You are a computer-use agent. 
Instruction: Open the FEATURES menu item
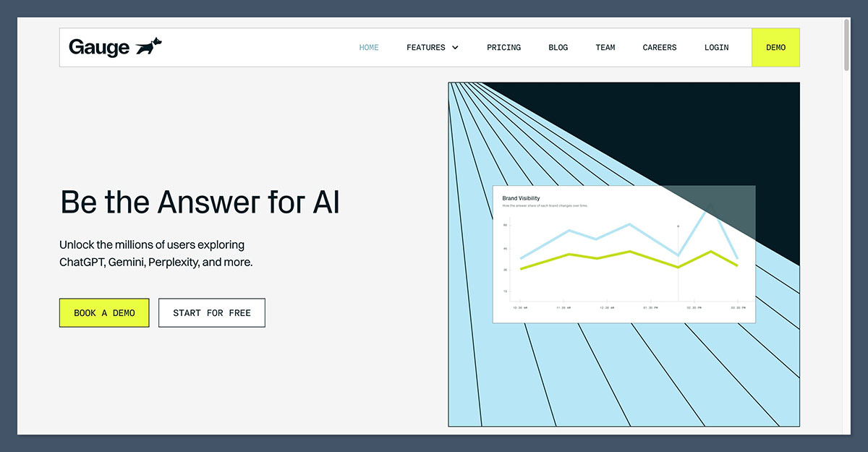(426, 48)
